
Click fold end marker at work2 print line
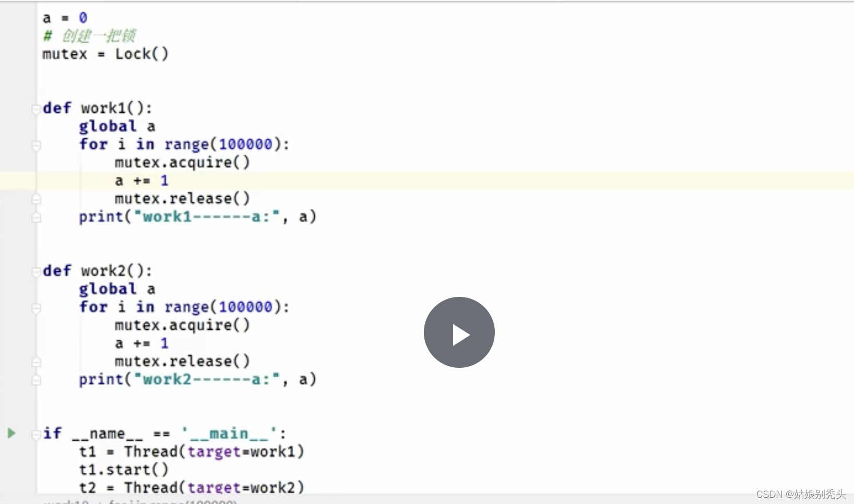pos(36,380)
